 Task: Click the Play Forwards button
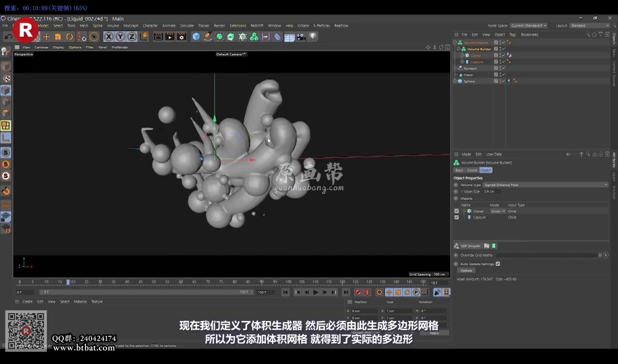tap(315, 292)
